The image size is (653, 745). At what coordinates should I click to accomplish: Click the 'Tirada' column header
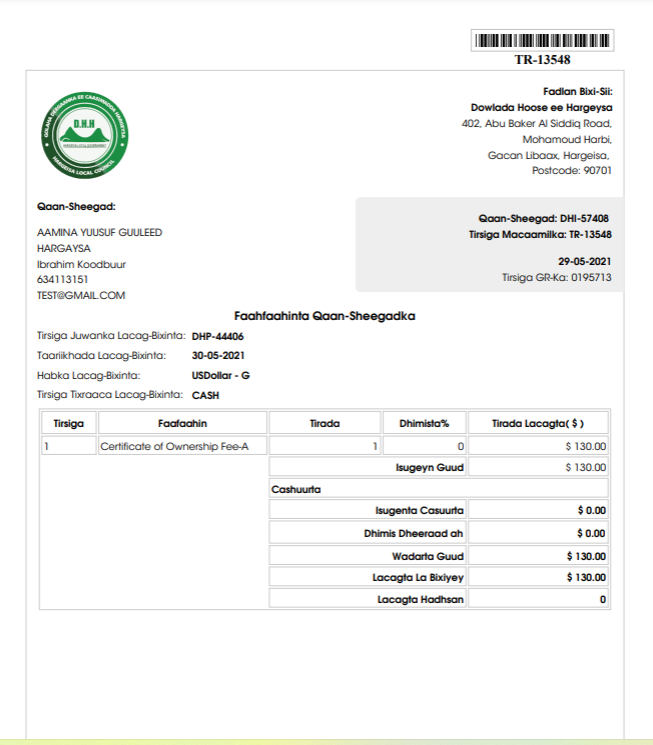(x=325, y=423)
